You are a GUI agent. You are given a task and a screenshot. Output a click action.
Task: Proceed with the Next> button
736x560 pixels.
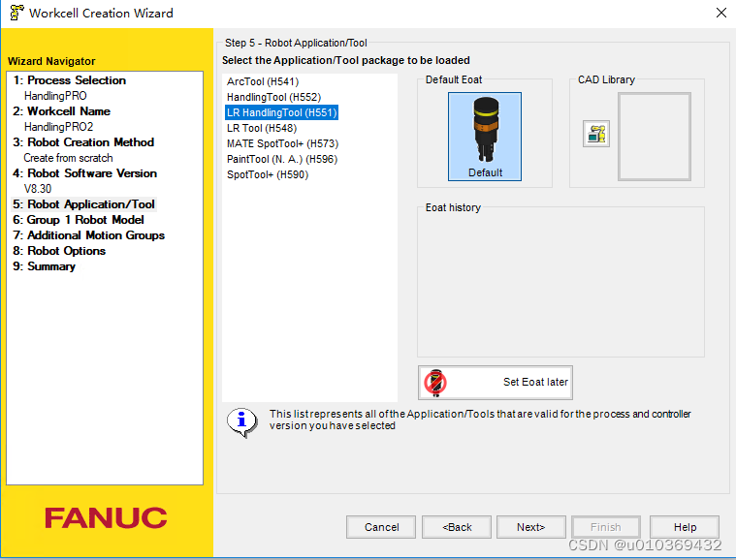(x=530, y=527)
